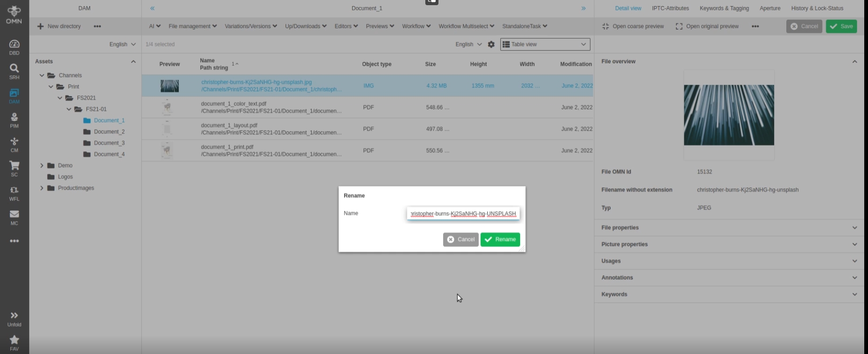
Task: Collapse the FS2021 tree node
Action: [60, 98]
